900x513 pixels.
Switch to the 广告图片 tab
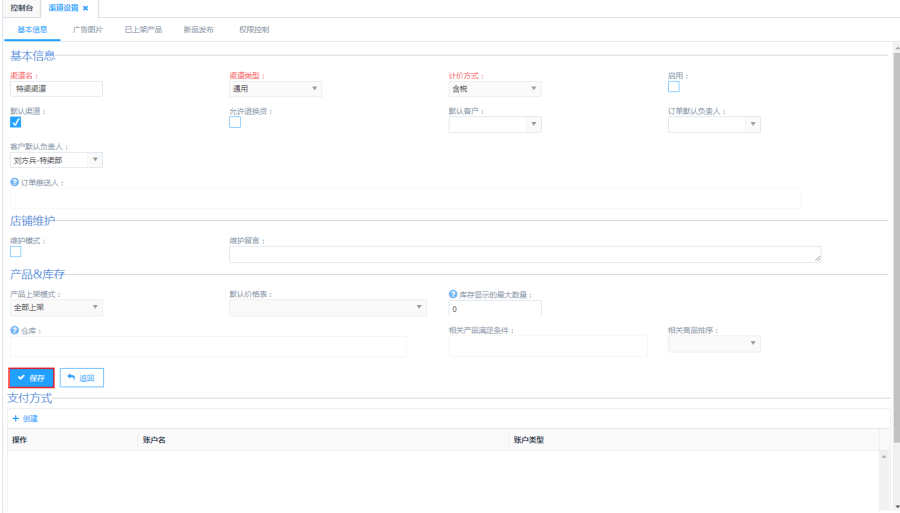click(x=88, y=30)
